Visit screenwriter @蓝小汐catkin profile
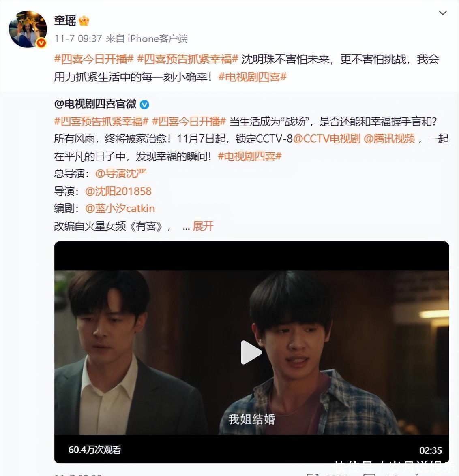 point(120,209)
